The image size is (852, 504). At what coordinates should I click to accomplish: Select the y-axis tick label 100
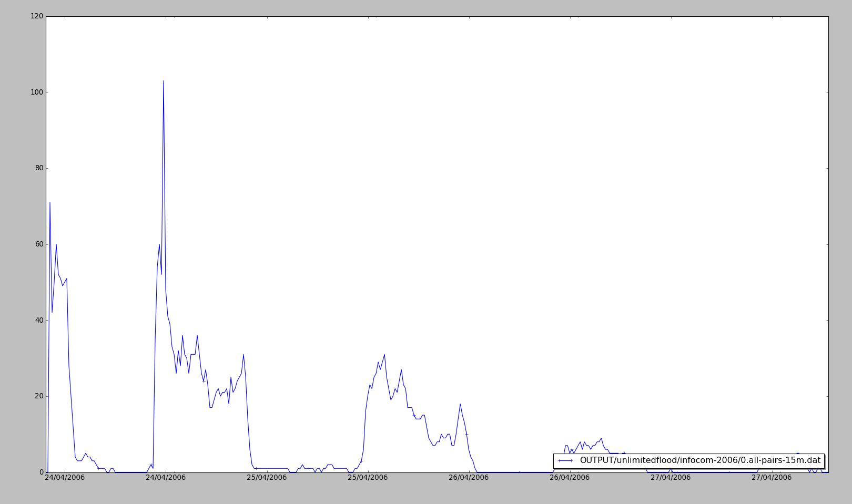click(x=37, y=92)
